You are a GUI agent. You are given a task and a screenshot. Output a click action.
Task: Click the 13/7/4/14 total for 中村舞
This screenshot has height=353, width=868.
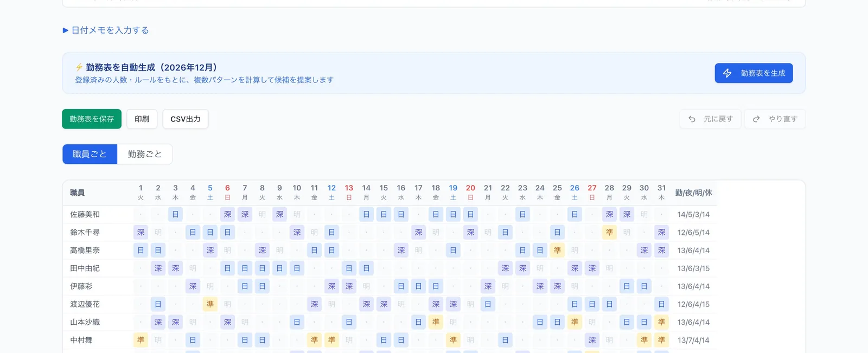tap(693, 341)
